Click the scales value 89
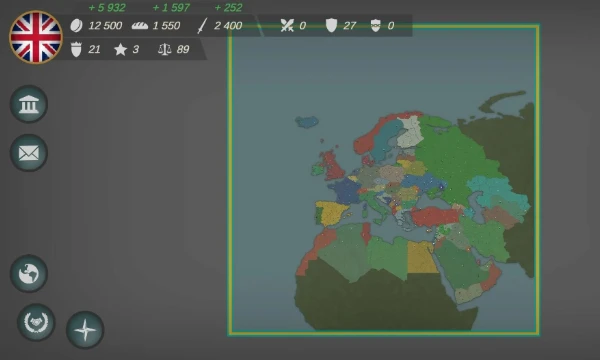Viewport: 600px width, 360px height. click(183, 49)
